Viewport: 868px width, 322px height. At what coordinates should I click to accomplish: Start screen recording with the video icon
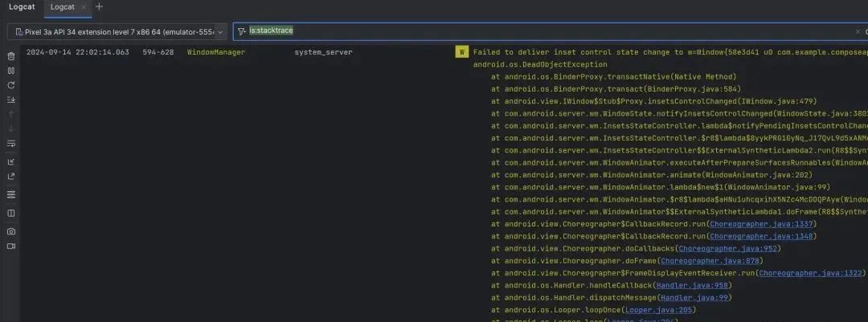(10, 247)
